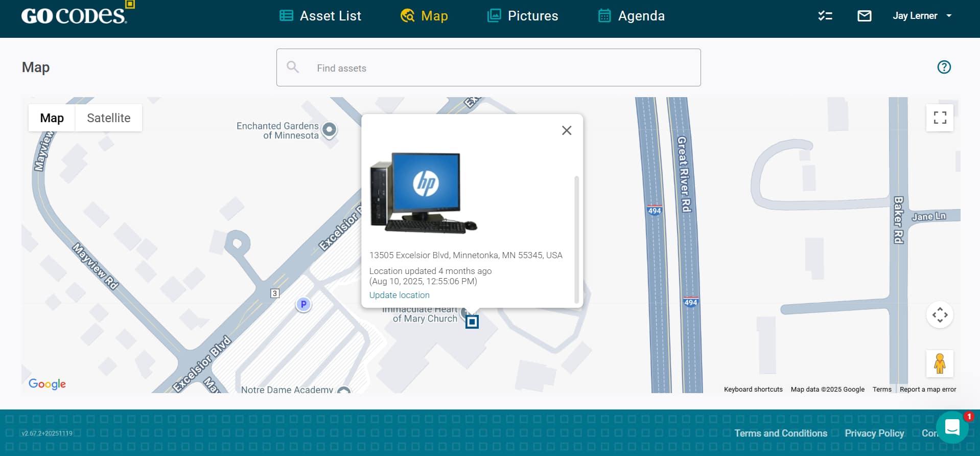
Task: Click the Enchanted Gardens location pin
Action: coord(330,129)
